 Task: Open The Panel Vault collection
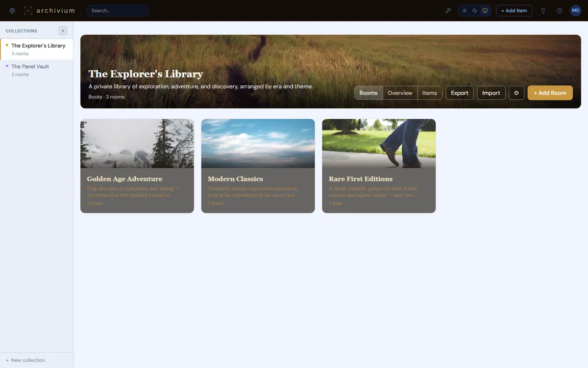37,70
